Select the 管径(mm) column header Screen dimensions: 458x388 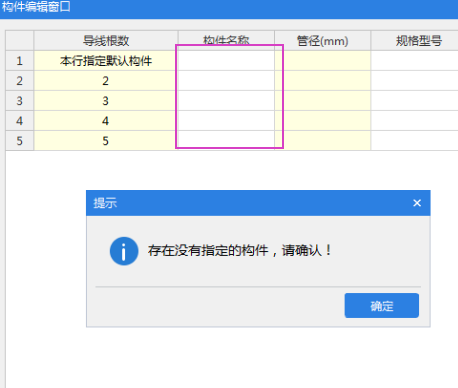coord(322,41)
